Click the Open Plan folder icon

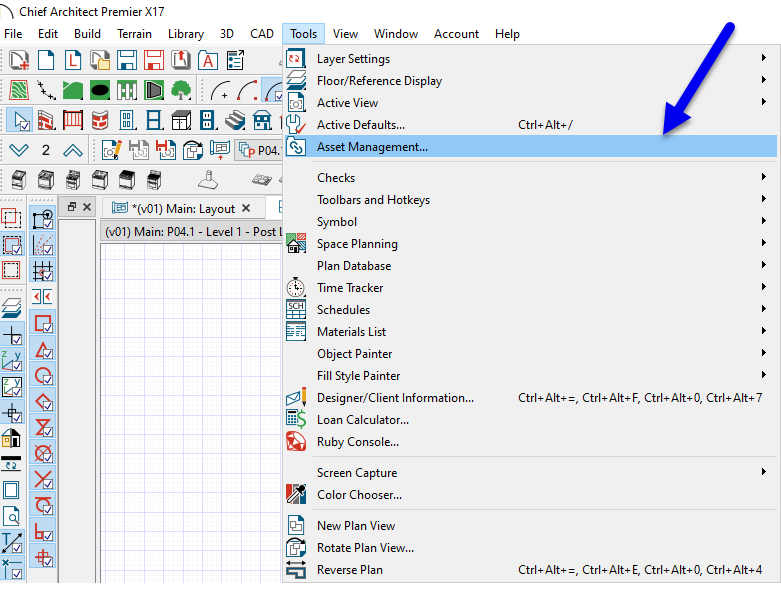(100, 60)
